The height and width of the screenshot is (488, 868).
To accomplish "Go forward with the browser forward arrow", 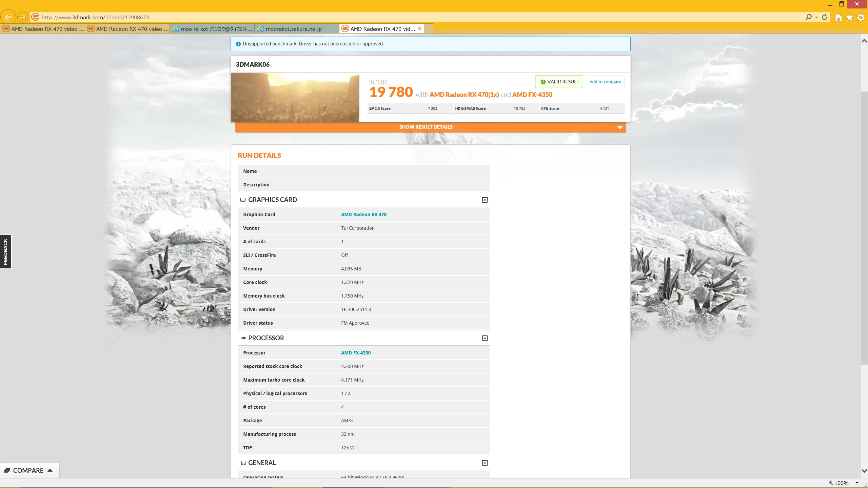I will coord(22,17).
